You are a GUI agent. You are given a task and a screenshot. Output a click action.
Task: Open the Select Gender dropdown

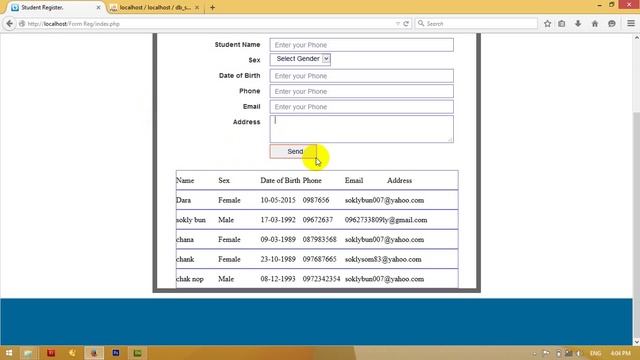[300, 59]
